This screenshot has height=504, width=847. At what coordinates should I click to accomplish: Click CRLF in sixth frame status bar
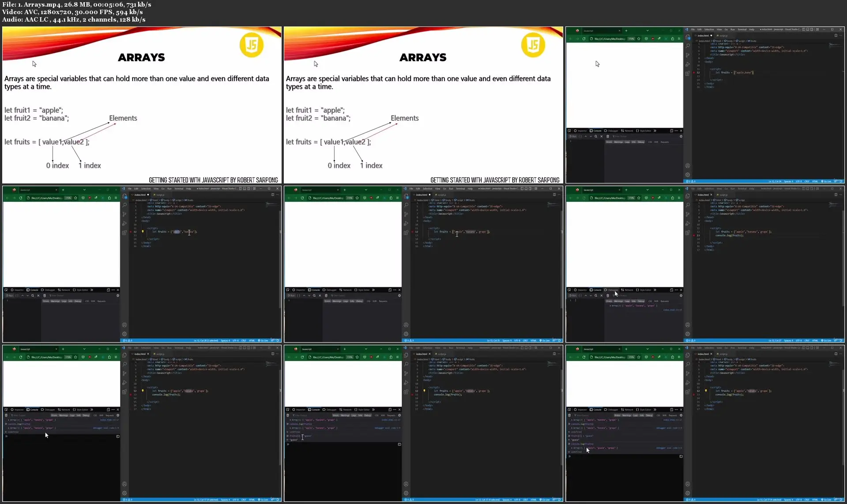[x=807, y=340]
